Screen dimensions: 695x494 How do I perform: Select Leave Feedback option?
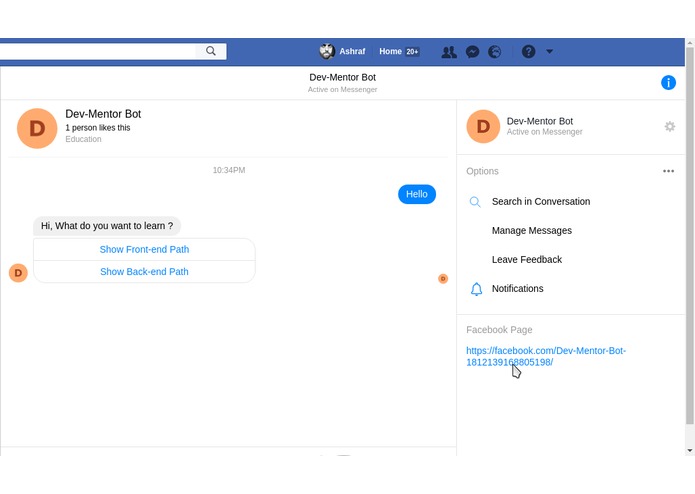tap(527, 260)
